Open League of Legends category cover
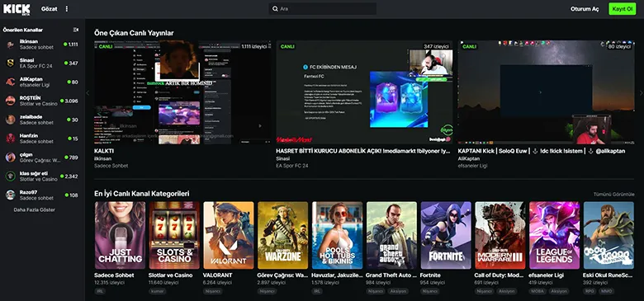Screen dimensions: 644x301 click(555, 235)
